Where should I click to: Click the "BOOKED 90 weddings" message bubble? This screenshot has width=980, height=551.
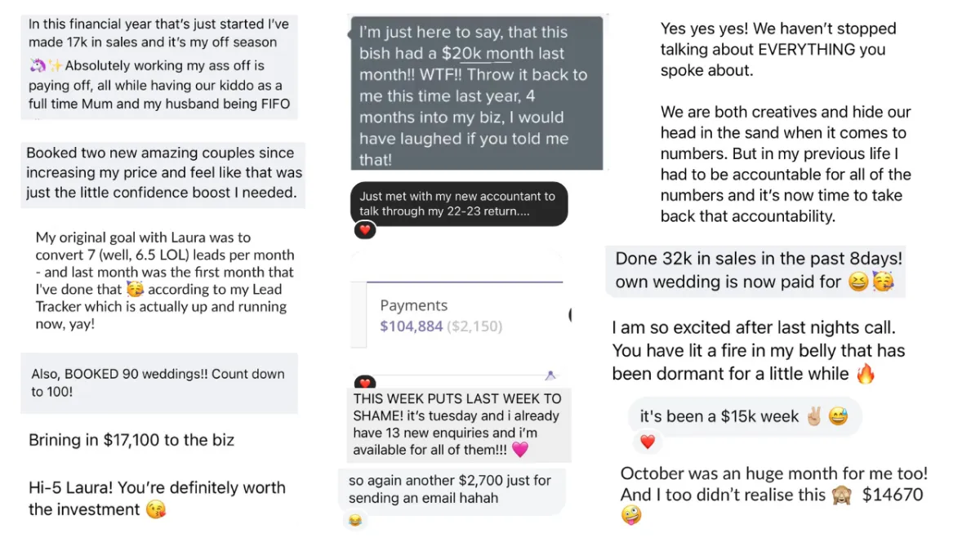coord(158,383)
